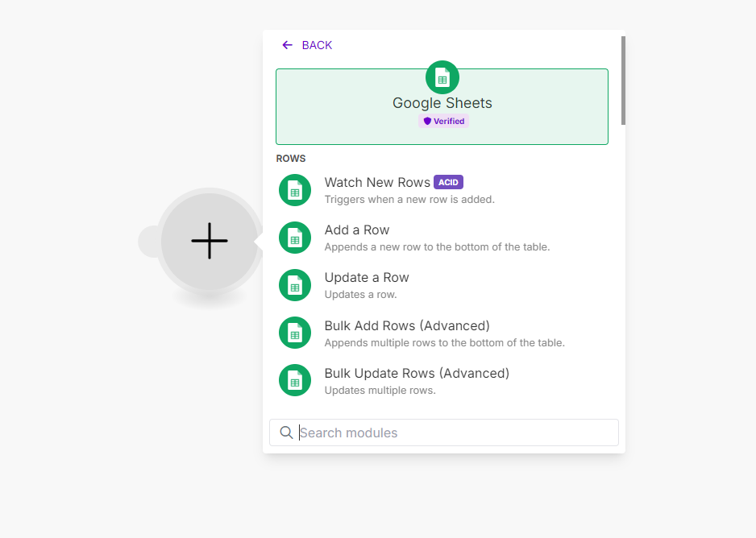
Task: Click the Google Sheets title text
Action: point(442,103)
